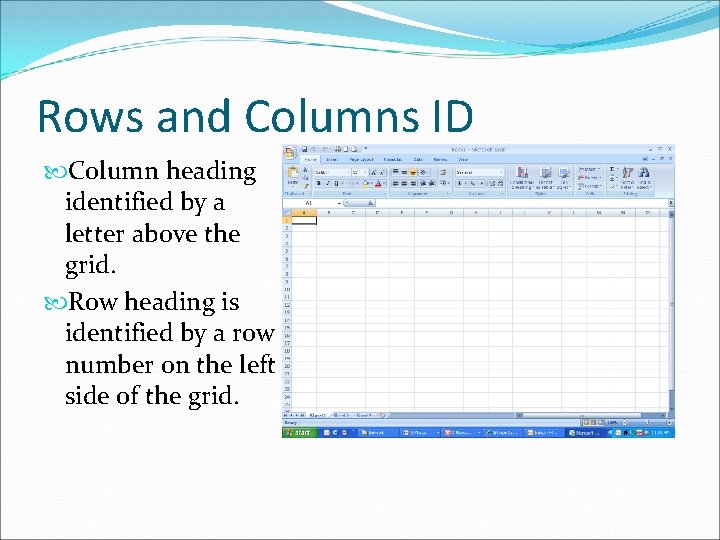This screenshot has width=720, height=540.
Task: Click the Decrease Decimal icon
Action: click(x=501, y=183)
